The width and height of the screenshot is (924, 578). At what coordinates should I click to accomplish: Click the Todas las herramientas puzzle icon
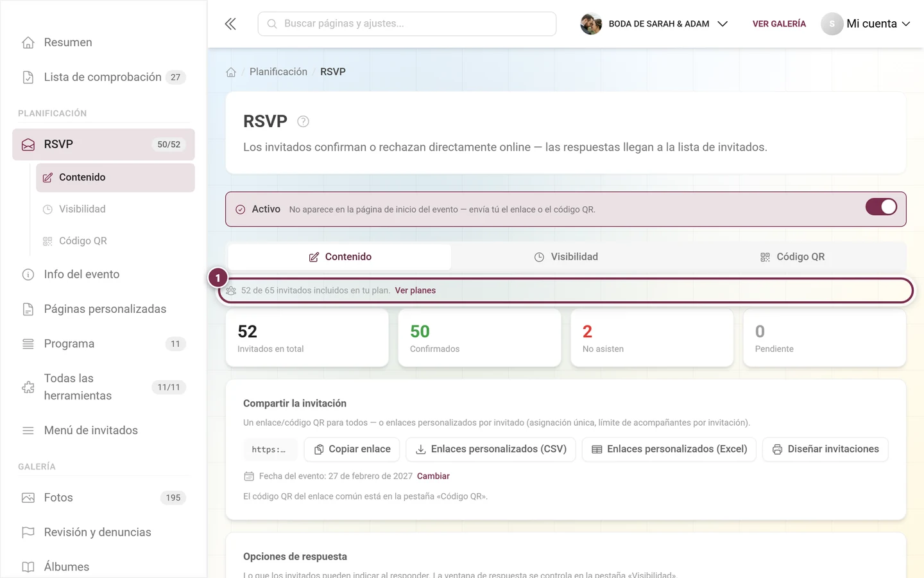(x=28, y=387)
